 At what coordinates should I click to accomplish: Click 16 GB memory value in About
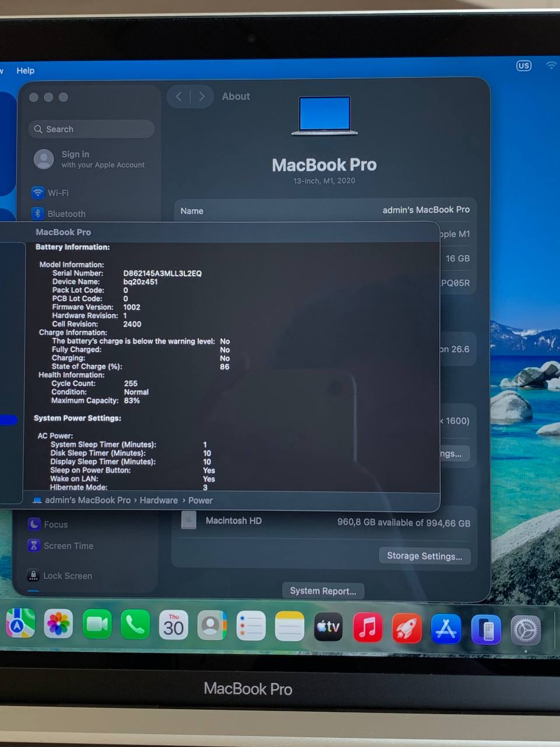point(458,258)
